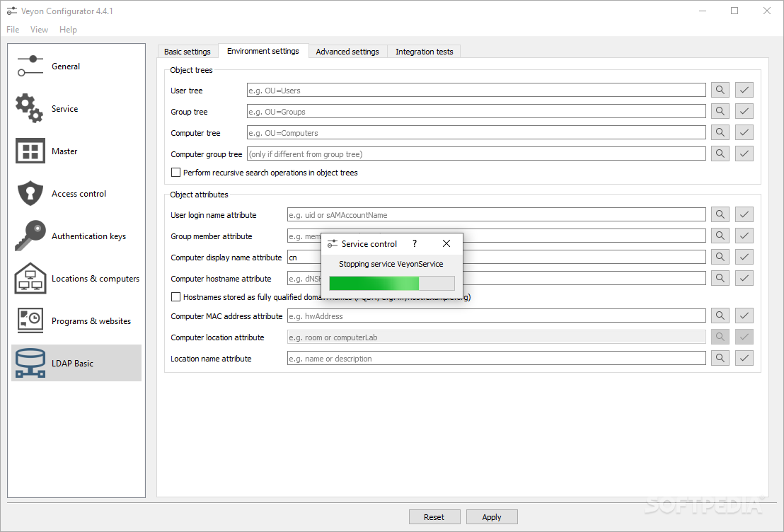
Task: Open the View menu
Action: pos(39,30)
